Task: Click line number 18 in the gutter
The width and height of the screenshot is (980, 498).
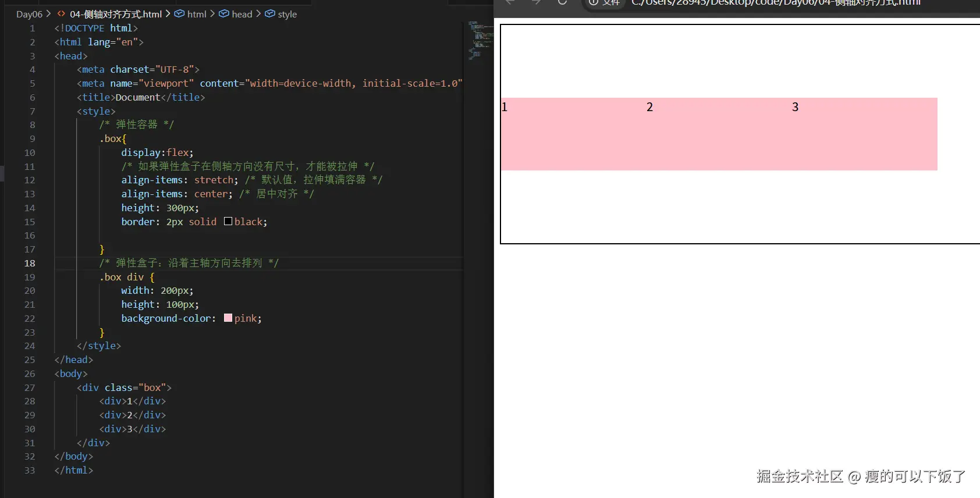Action: 30,263
